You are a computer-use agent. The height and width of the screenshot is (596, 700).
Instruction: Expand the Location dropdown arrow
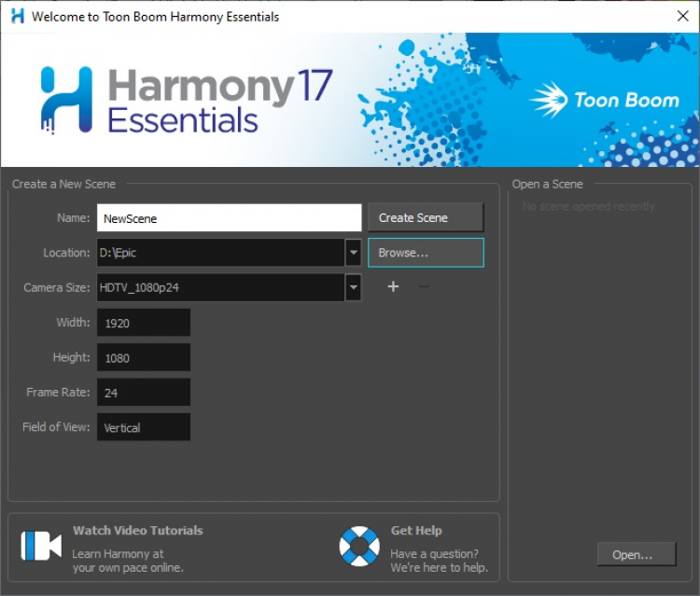pyautogui.click(x=353, y=253)
